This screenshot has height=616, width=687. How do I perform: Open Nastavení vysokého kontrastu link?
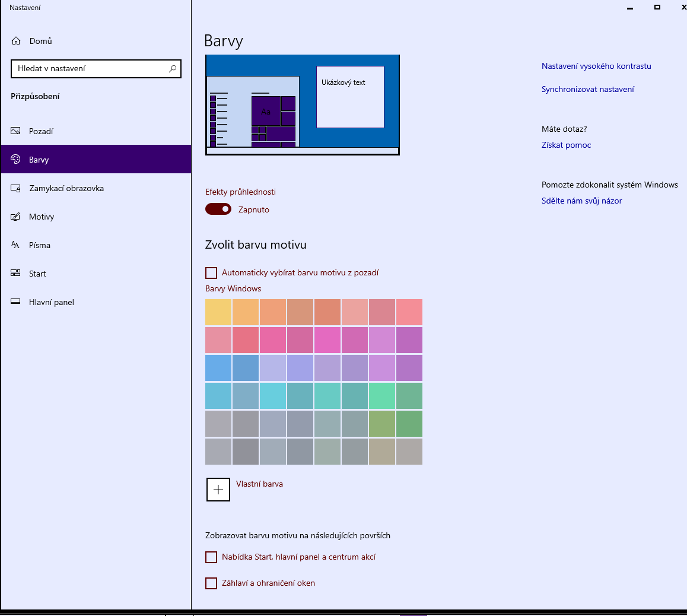(596, 66)
